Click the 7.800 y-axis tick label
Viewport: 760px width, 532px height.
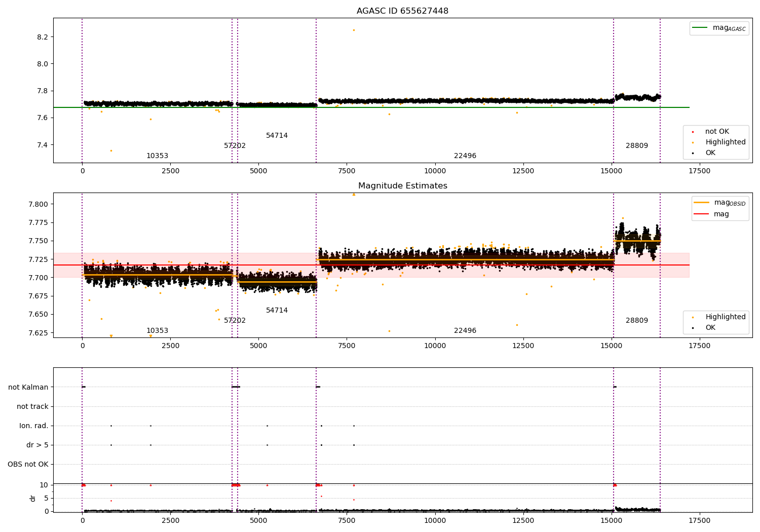coord(39,204)
